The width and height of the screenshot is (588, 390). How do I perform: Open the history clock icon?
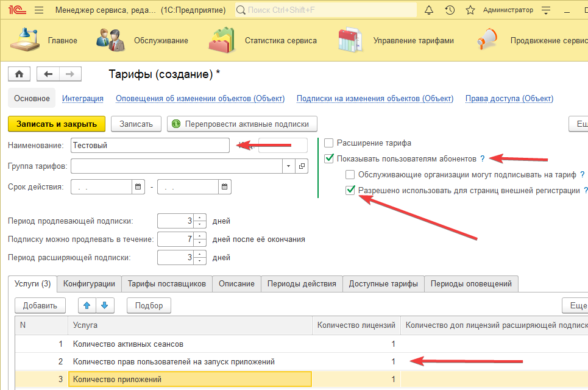(x=450, y=10)
